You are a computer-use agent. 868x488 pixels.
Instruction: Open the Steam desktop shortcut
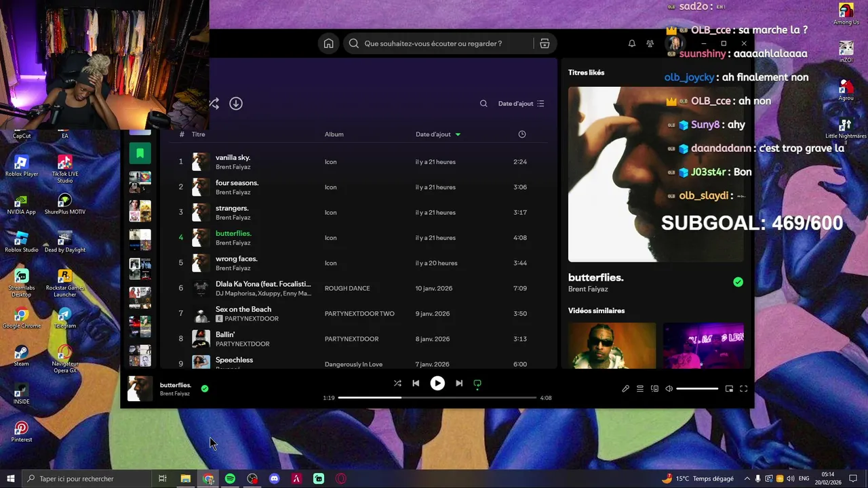pos(22,356)
